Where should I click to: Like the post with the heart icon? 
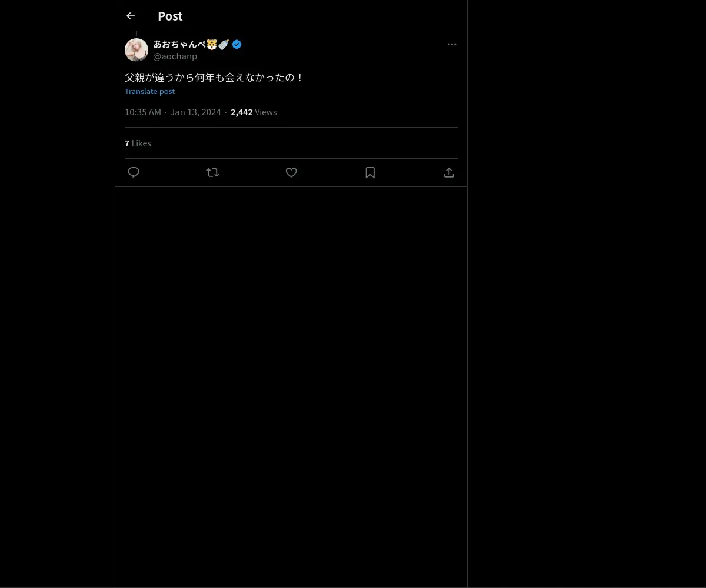click(x=291, y=172)
